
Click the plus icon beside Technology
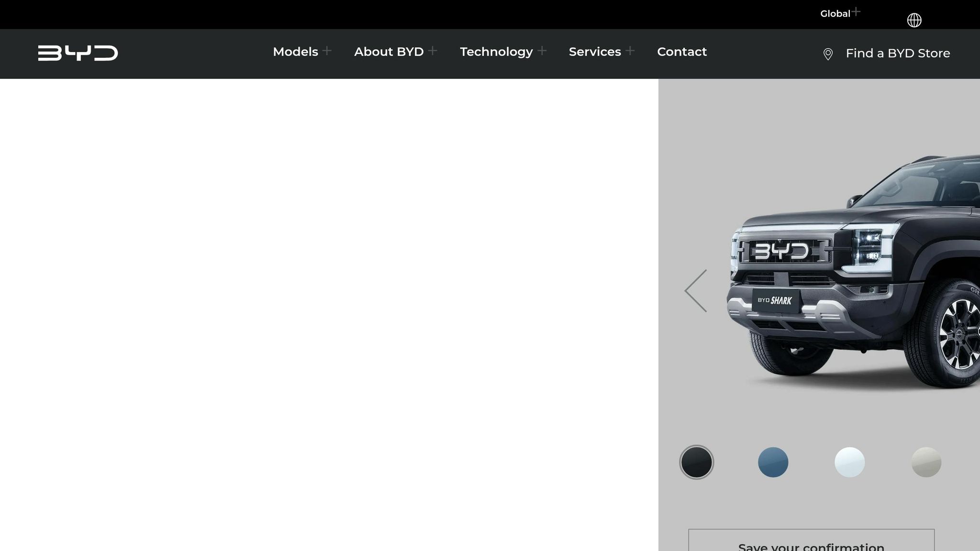click(x=542, y=50)
